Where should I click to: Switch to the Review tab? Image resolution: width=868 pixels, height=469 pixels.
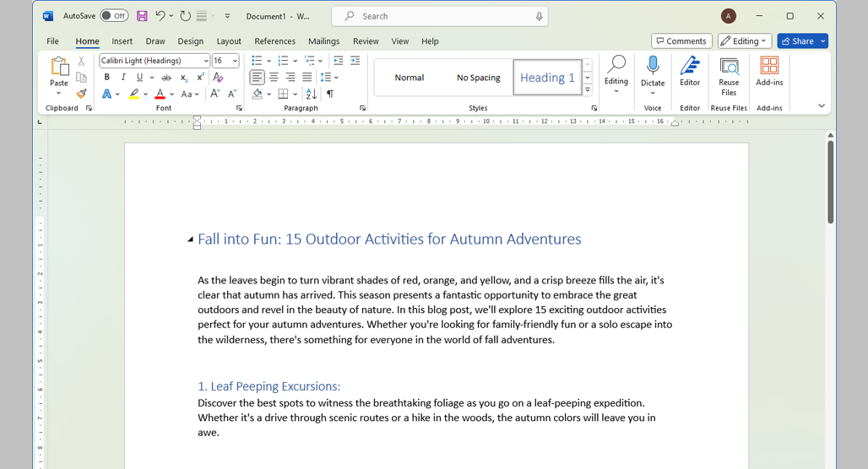[366, 41]
